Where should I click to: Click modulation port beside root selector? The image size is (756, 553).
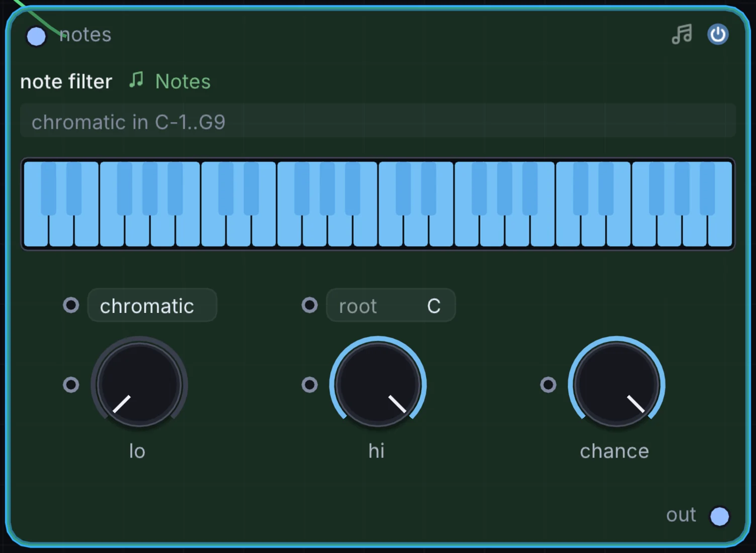pos(310,305)
